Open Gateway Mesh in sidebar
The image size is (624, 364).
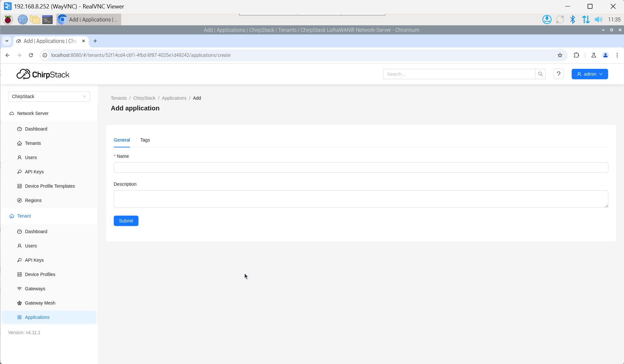pyautogui.click(x=40, y=303)
